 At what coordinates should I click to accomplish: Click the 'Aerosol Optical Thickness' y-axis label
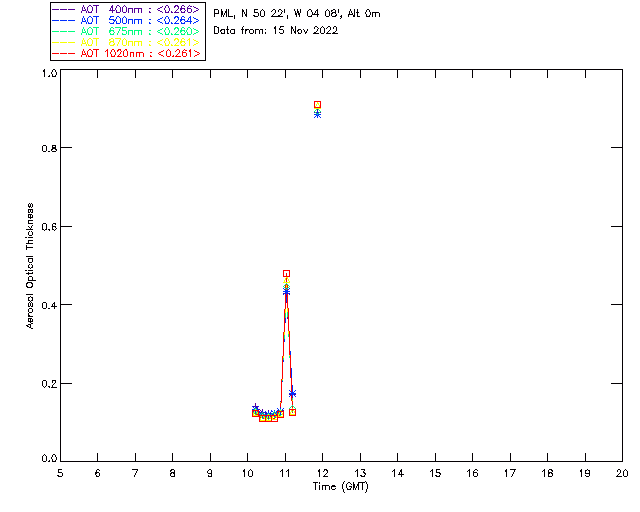pyautogui.click(x=30, y=266)
